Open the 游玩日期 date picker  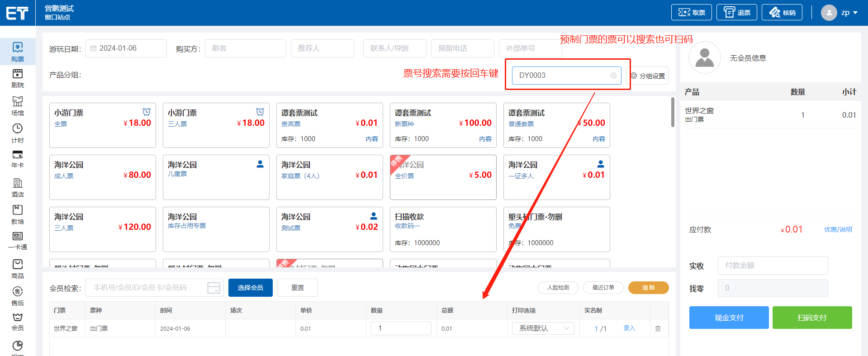pyautogui.click(x=126, y=48)
